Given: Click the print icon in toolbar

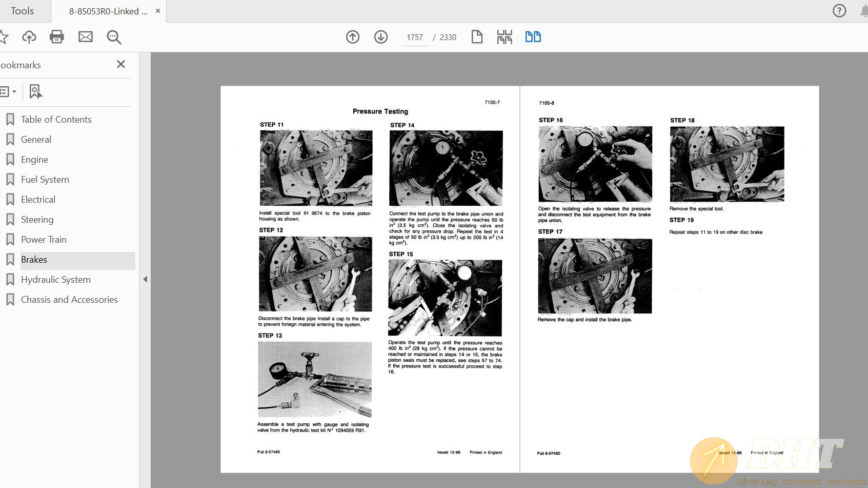Looking at the screenshot, I should [56, 37].
